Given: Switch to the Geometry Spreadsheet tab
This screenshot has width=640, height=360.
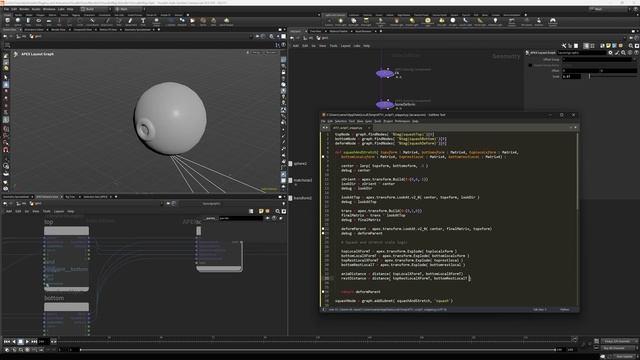Looking at the screenshot, I should click(138, 30).
